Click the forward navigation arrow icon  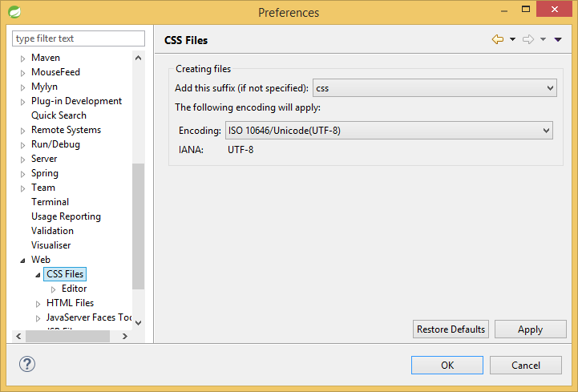coord(527,39)
